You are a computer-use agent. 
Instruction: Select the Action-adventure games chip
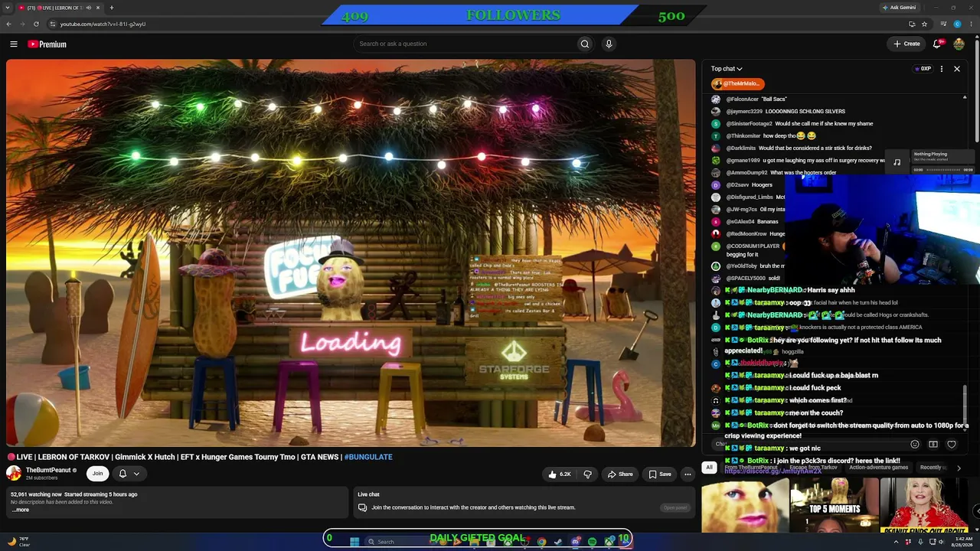(x=878, y=467)
